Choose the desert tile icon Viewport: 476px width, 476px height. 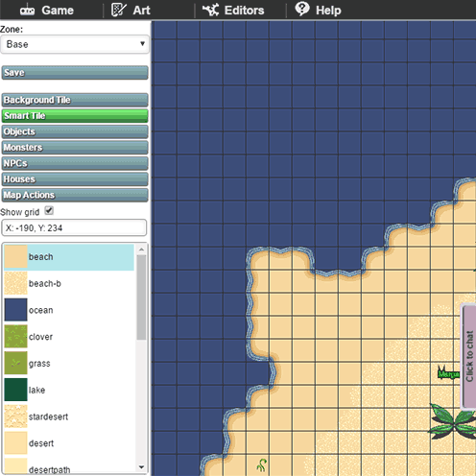15,442
